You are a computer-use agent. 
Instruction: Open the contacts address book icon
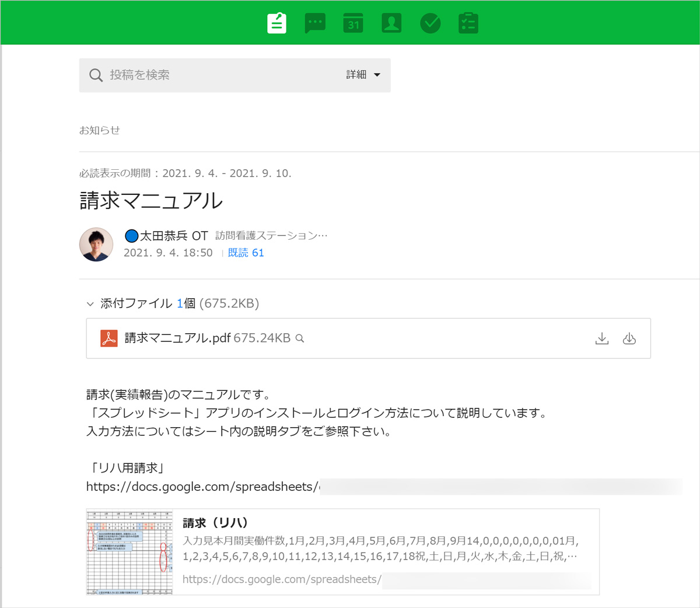click(391, 23)
